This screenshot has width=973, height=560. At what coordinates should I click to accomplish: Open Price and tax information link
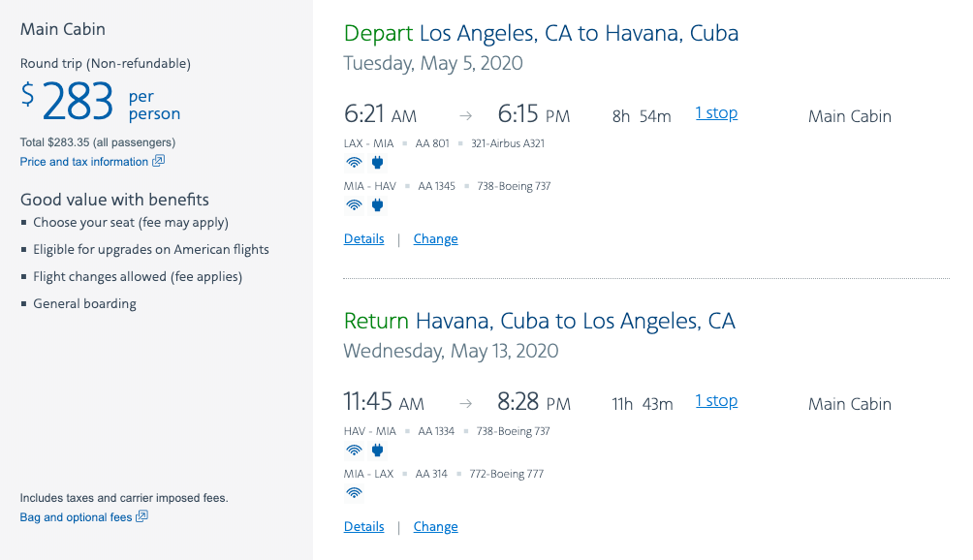click(84, 162)
